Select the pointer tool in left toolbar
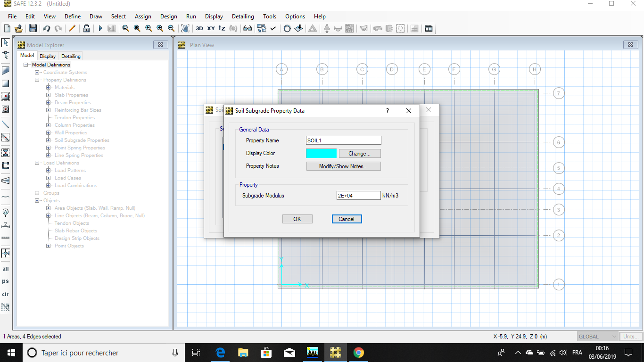 (6, 42)
